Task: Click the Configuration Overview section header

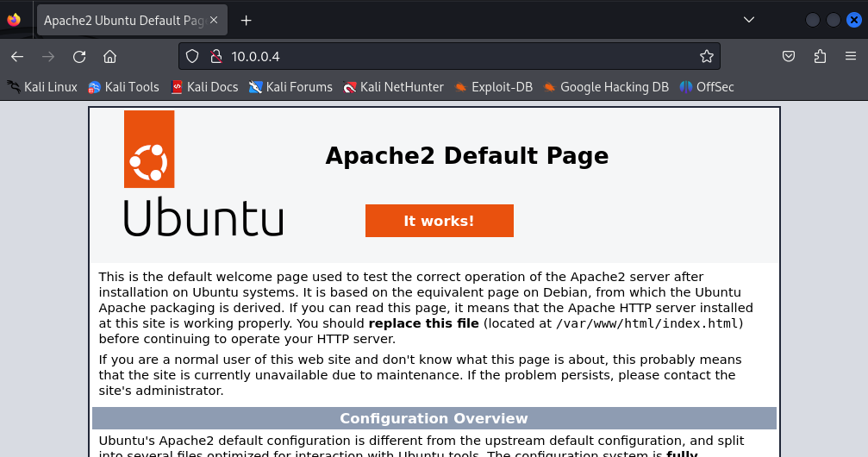Action: (x=434, y=418)
